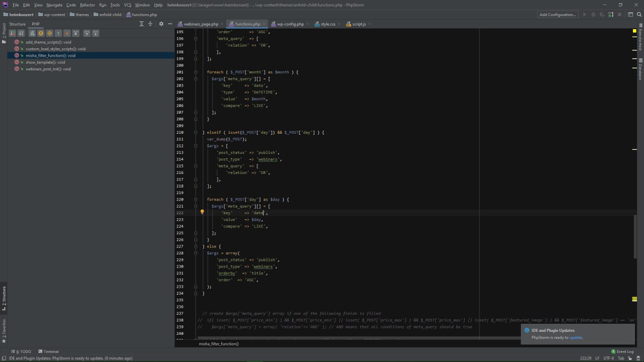The width and height of the screenshot is (644, 362).
Task: Toggle alphabetical sort in Structure toolbar
Action: tap(21, 33)
